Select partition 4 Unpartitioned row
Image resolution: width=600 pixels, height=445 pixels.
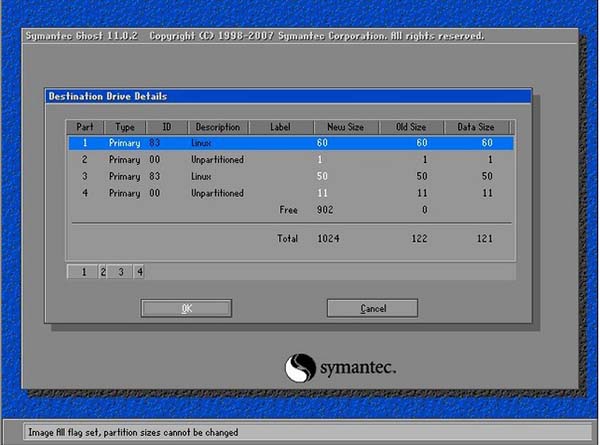(x=290, y=192)
